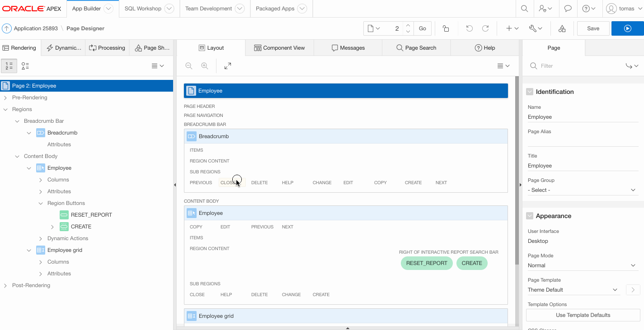
Task: Collapse the Identification section
Action: pos(530,92)
